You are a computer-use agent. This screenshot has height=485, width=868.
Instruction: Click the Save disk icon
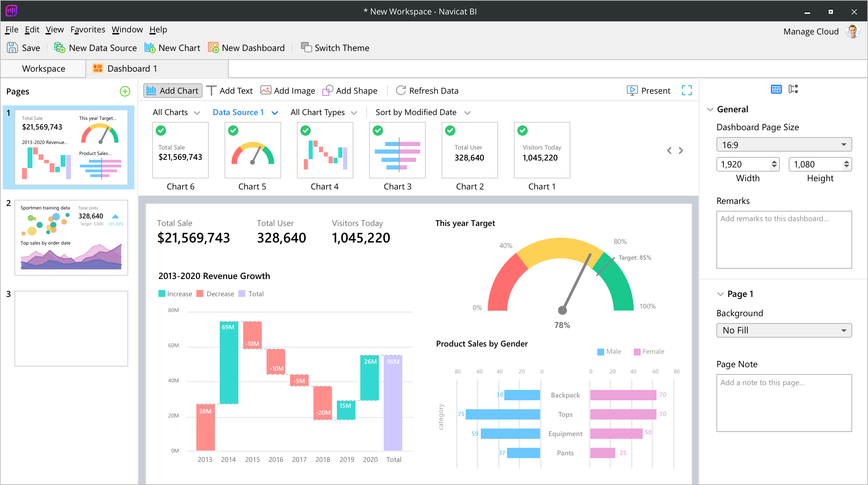[12, 48]
